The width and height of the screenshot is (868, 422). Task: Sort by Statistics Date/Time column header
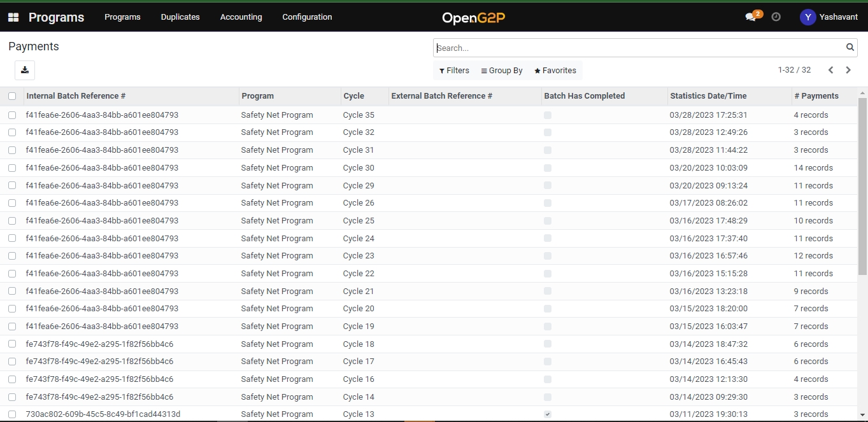(x=708, y=96)
